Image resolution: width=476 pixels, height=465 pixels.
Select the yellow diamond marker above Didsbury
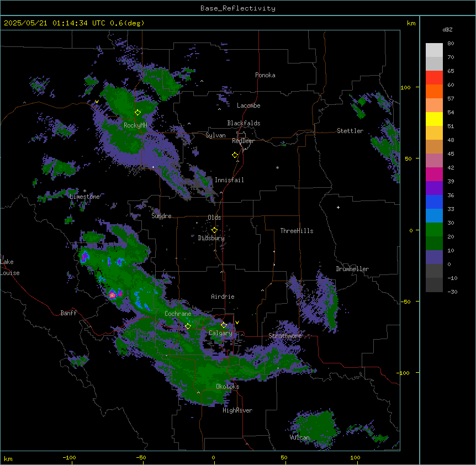pyautogui.click(x=214, y=230)
